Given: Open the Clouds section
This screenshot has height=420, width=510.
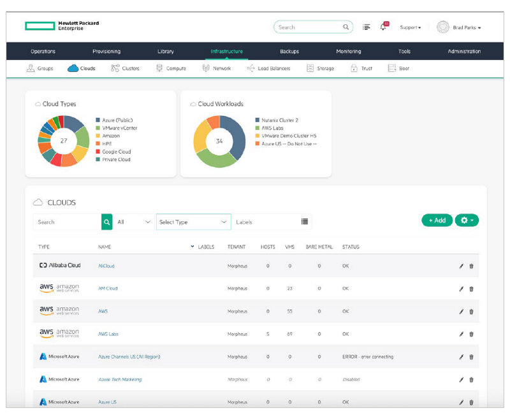Looking at the screenshot, I should click(82, 68).
